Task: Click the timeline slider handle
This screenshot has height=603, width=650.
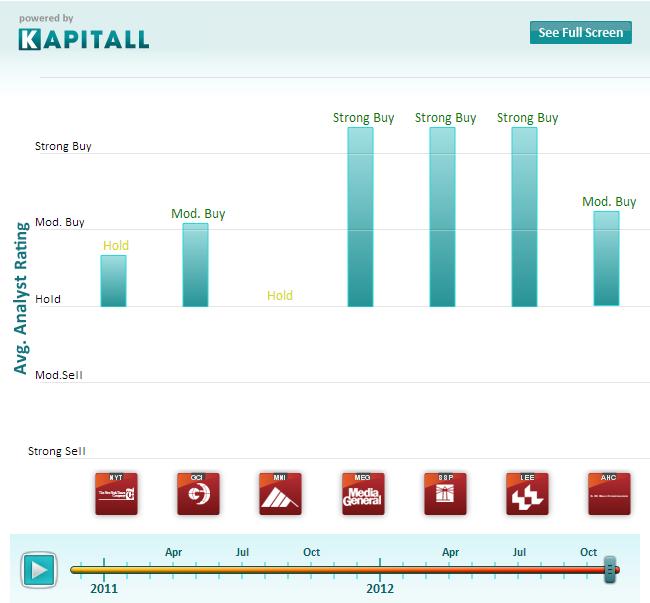Action: [x=610, y=570]
